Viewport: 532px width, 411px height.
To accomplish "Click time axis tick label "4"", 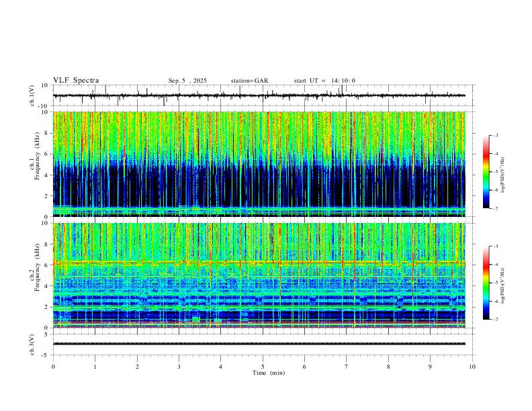I will point(221,367).
